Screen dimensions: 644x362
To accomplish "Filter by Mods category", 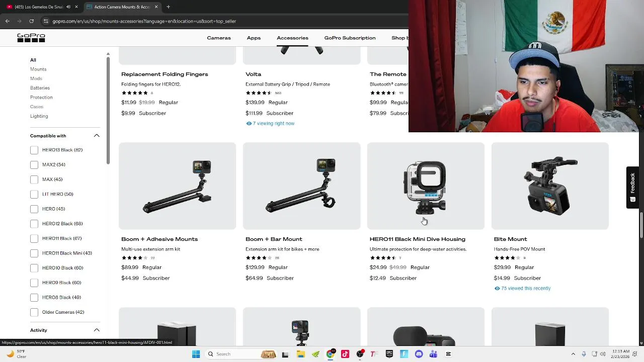I will [36, 78].
